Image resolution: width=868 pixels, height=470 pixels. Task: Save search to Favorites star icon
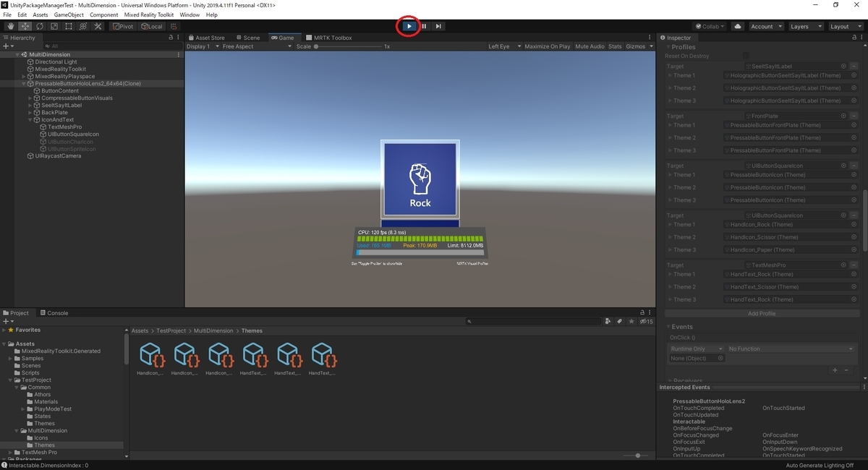click(630, 321)
